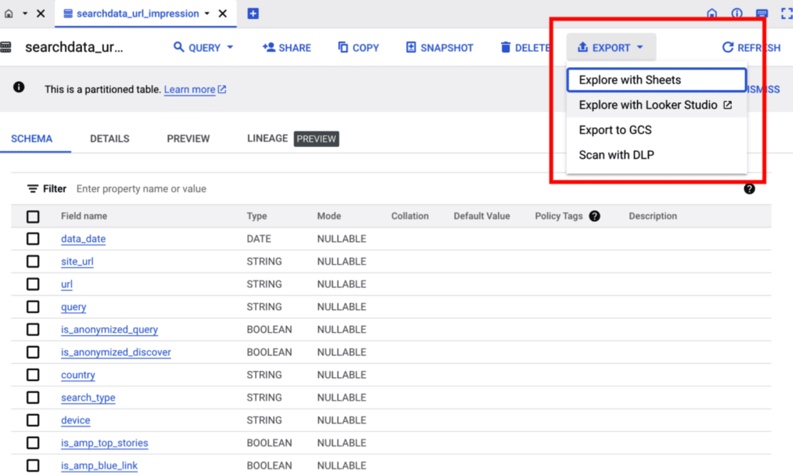Switch to the LINEAGE tab
The width and height of the screenshot is (793, 475).
(x=267, y=139)
